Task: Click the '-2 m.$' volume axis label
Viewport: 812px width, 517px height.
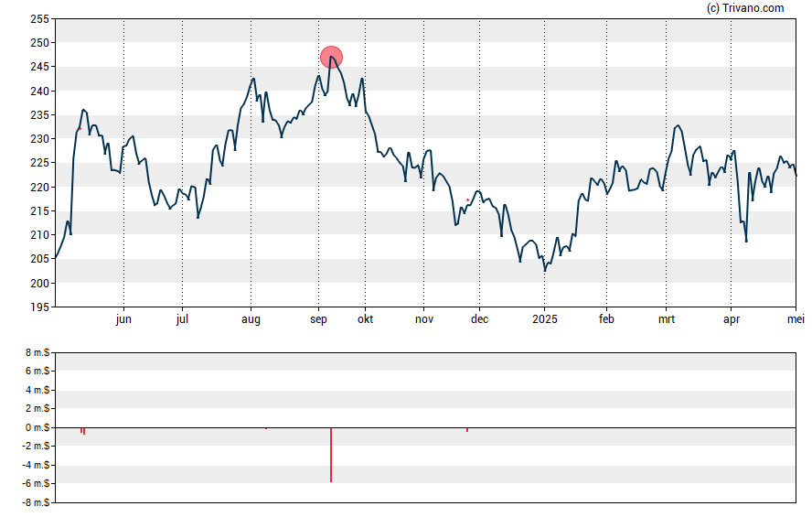Action: (x=36, y=446)
